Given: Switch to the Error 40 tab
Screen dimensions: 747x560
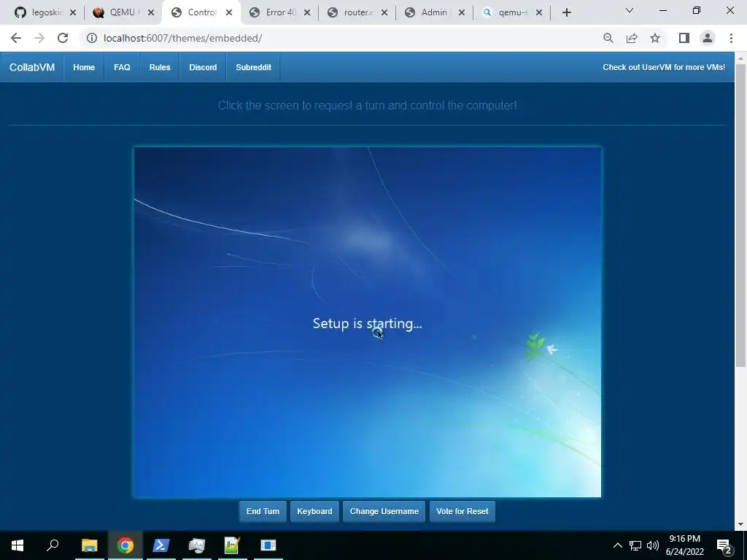Looking at the screenshot, I should (280, 12).
